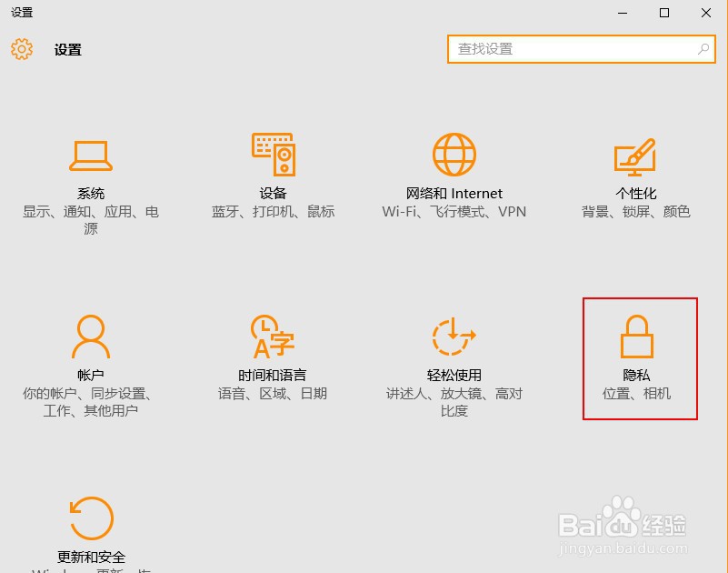Screen dimensions: 728x573
Task: Click the 个性化 category title
Action: [x=636, y=194]
